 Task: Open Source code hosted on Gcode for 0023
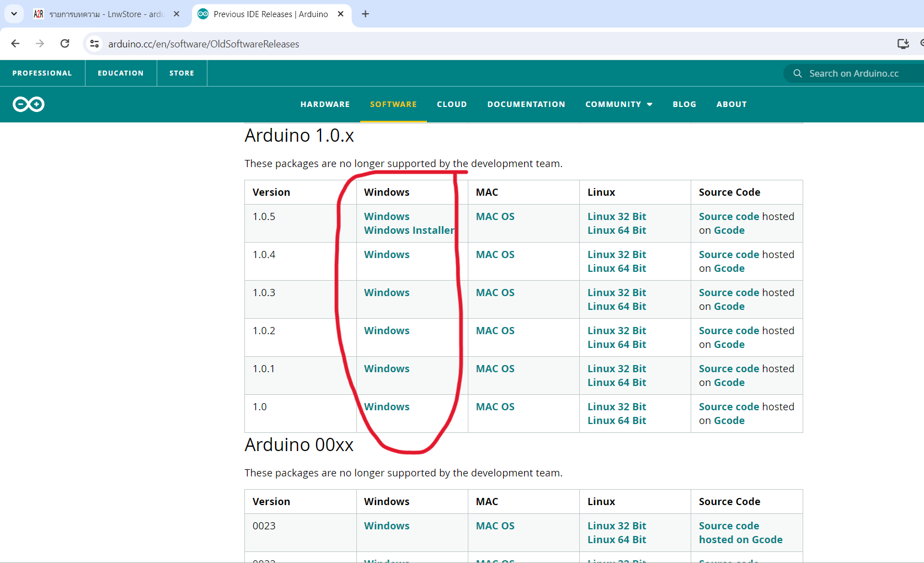click(741, 533)
